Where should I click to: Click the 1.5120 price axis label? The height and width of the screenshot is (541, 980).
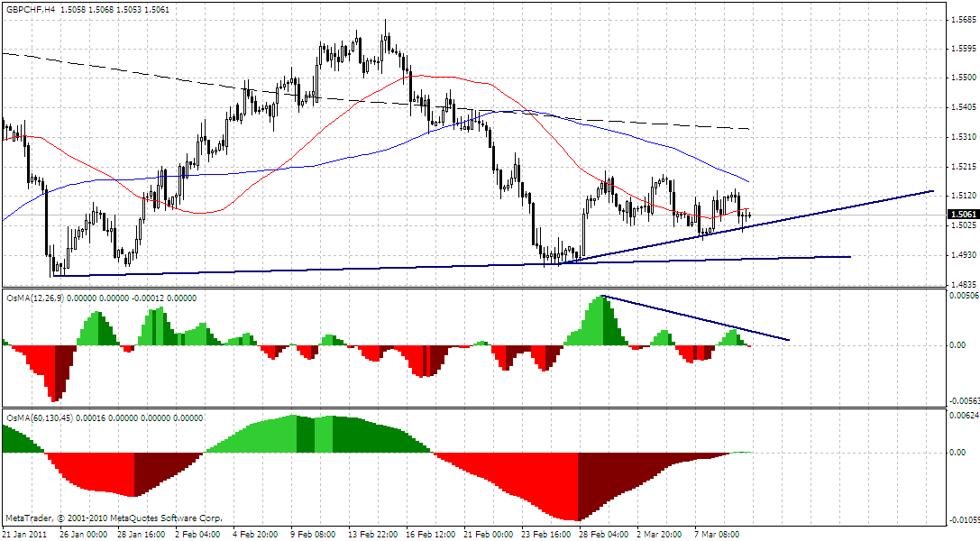pyautogui.click(x=963, y=197)
